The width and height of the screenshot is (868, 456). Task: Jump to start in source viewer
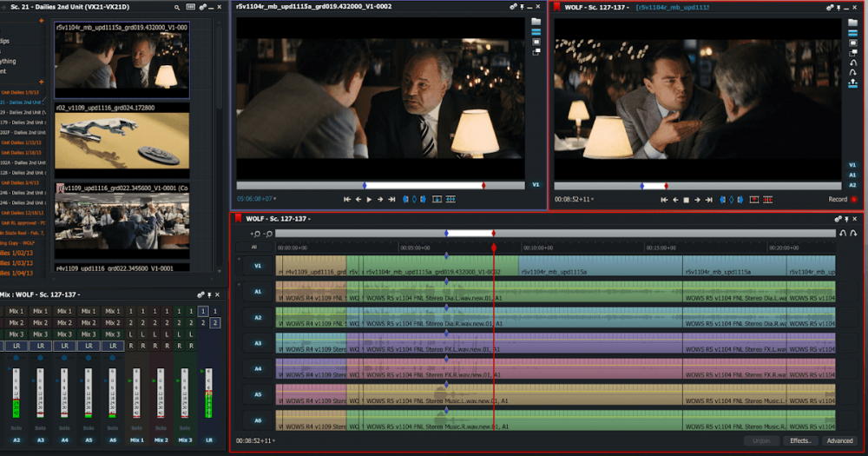pos(346,199)
